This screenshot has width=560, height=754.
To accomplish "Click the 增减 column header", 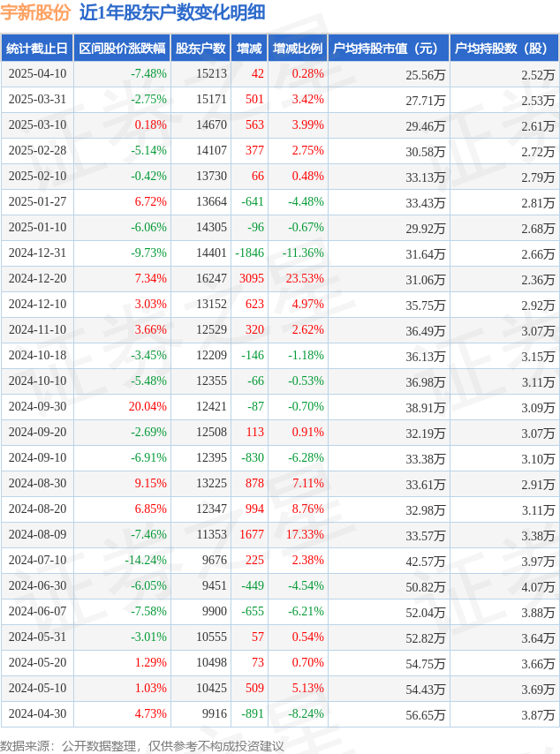I will [x=249, y=48].
